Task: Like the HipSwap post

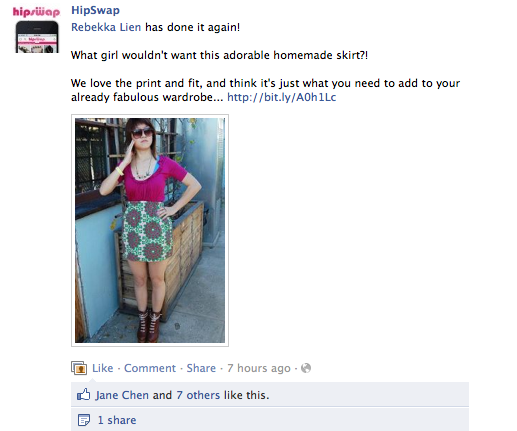Action: point(103,368)
